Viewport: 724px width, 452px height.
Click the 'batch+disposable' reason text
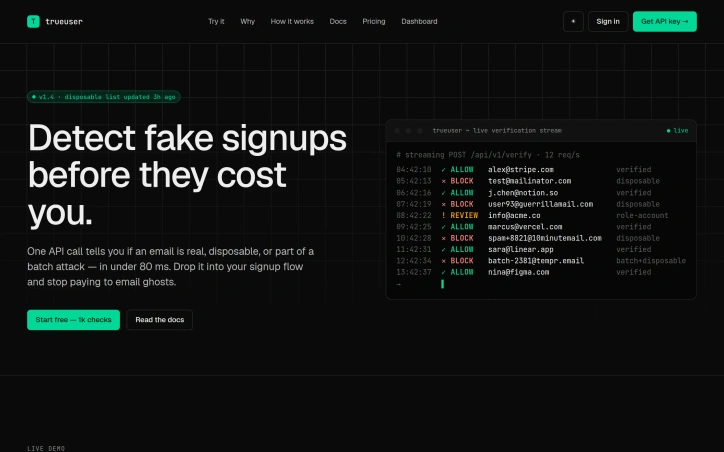651,261
